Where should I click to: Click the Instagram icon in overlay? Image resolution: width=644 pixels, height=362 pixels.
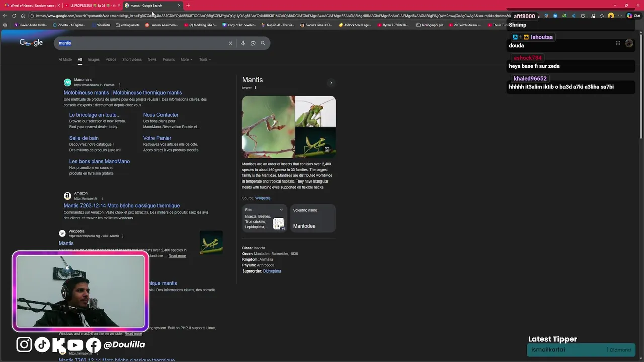[24, 344]
